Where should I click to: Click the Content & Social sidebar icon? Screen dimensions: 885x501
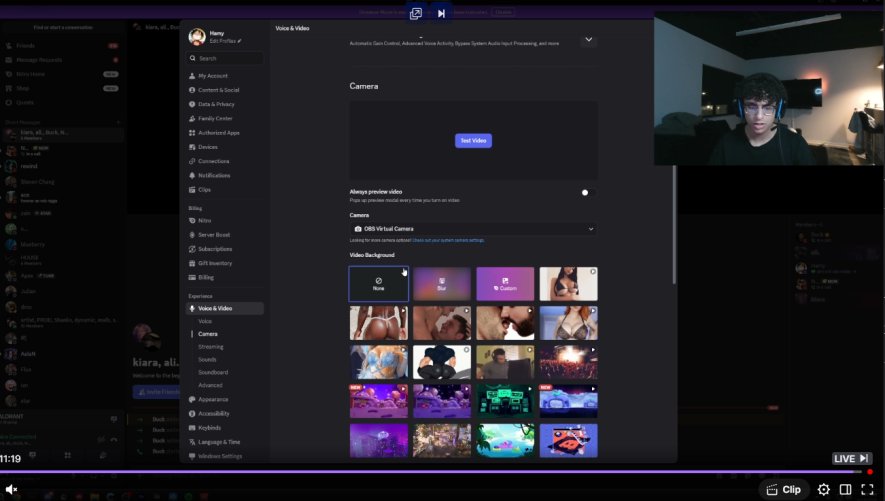coord(192,90)
